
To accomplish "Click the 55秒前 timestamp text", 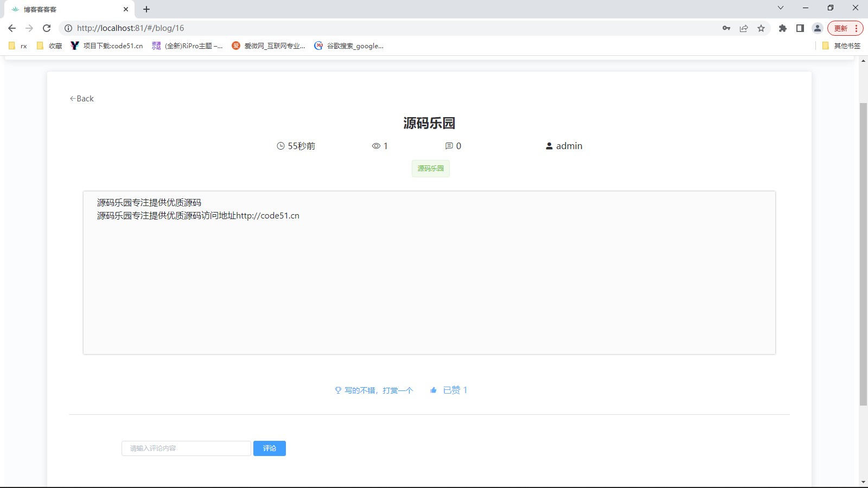I will pos(301,146).
